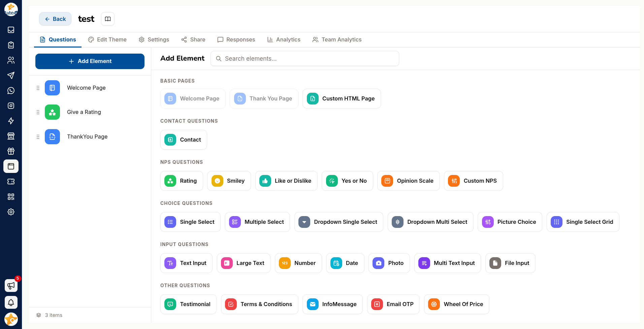Add a Custom NPS element

(474, 181)
